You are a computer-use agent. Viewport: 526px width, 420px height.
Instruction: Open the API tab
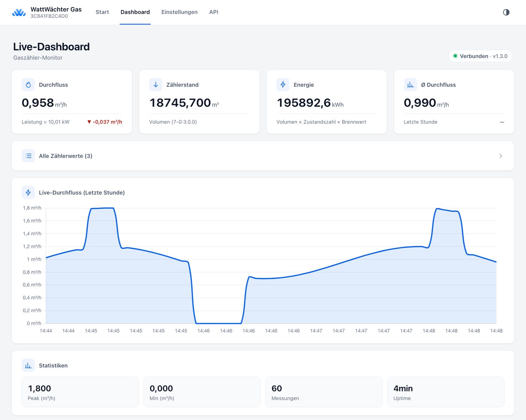[x=214, y=12]
